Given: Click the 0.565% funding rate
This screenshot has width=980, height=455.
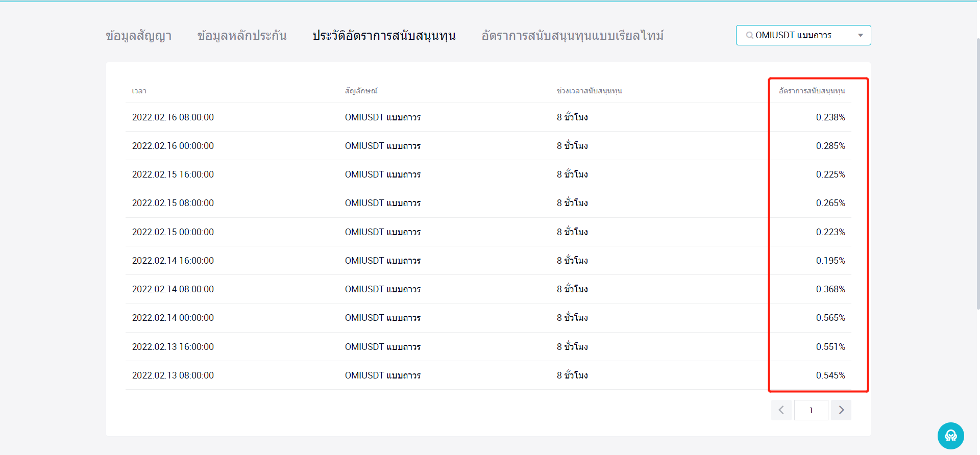Looking at the screenshot, I should pyautogui.click(x=830, y=318).
